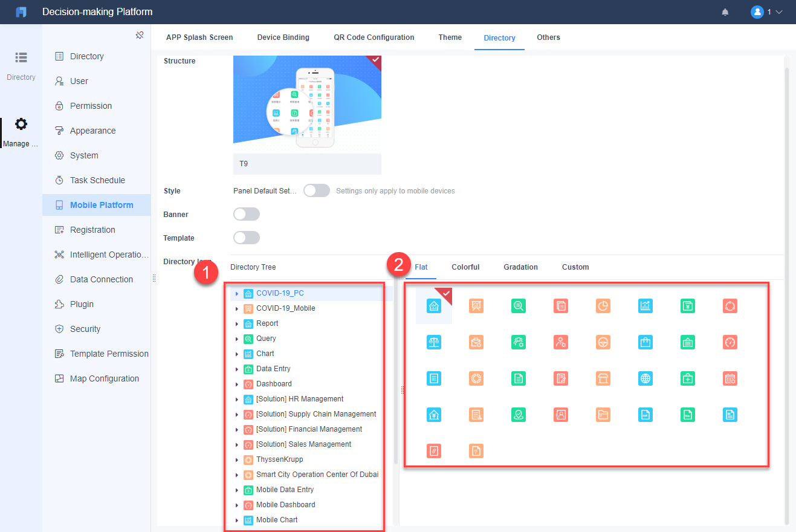Select the COVID-19_Mobile directory entry
The height and width of the screenshot is (532, 796).
285,308
